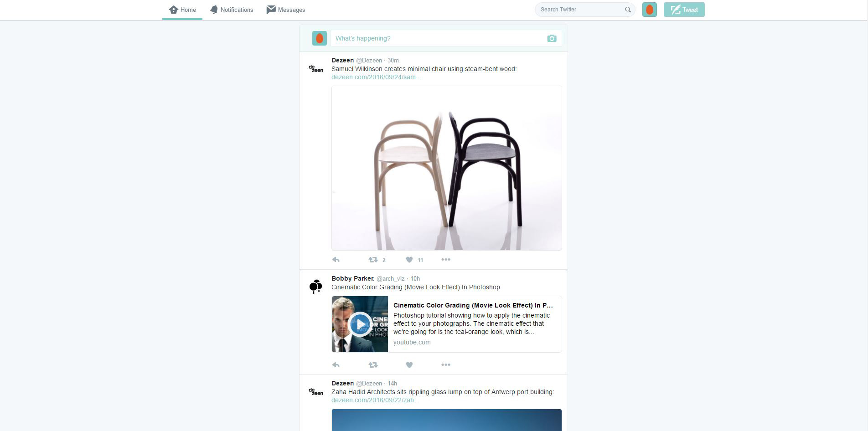Open more options on Bobby Parker's tweet
The image size is (868, 431).
446,365
